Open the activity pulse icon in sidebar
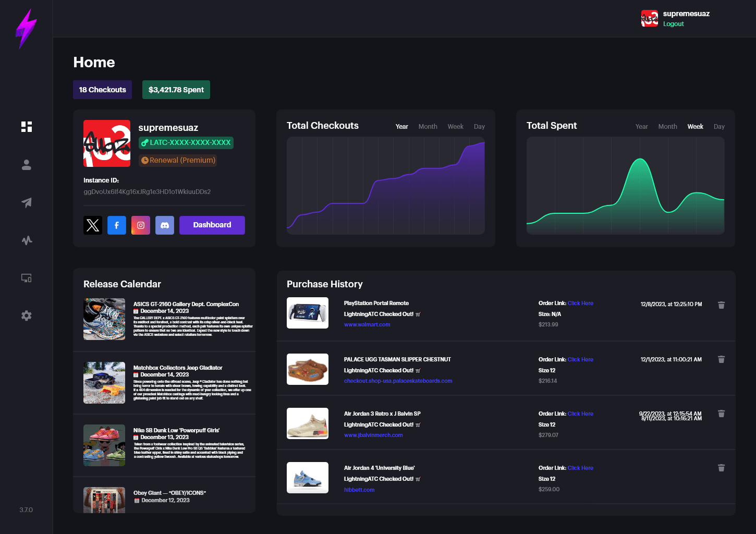The image size is (756, 534). (27, 240)
